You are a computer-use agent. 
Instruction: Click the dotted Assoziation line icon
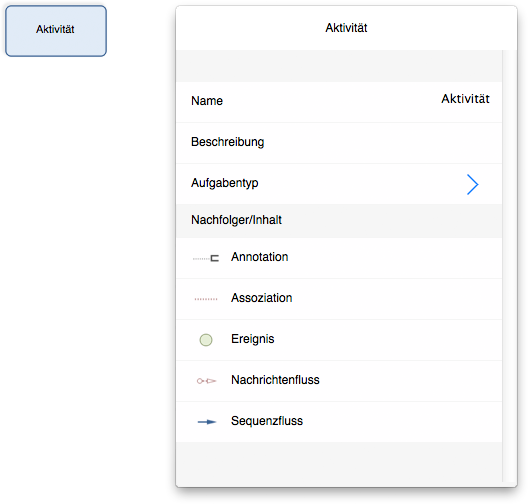206,299
